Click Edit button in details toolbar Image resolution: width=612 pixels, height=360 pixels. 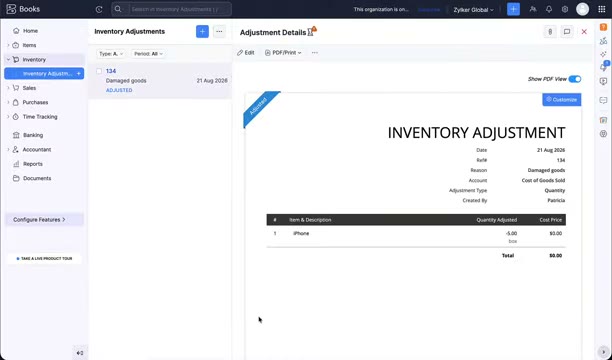(x=246, y=53)
